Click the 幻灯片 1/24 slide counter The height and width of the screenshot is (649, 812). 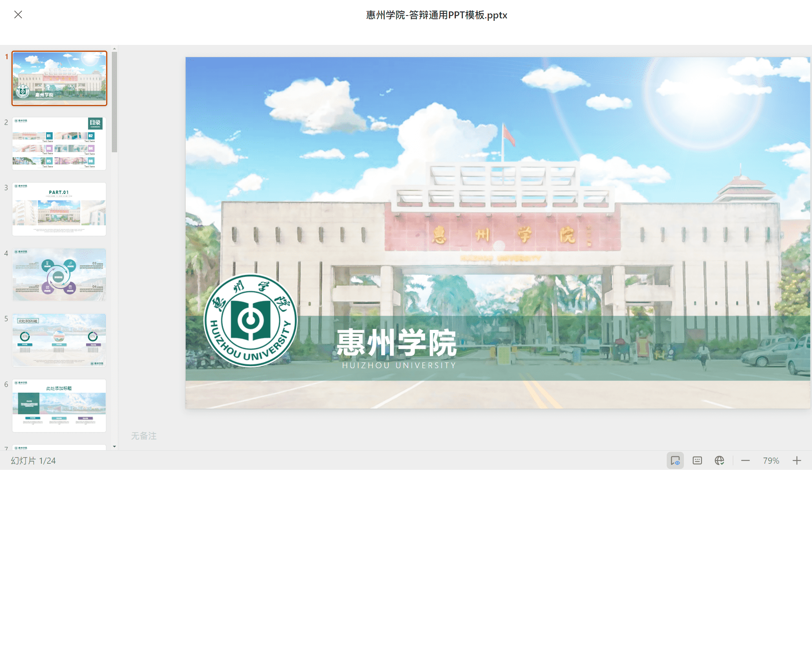33,460
